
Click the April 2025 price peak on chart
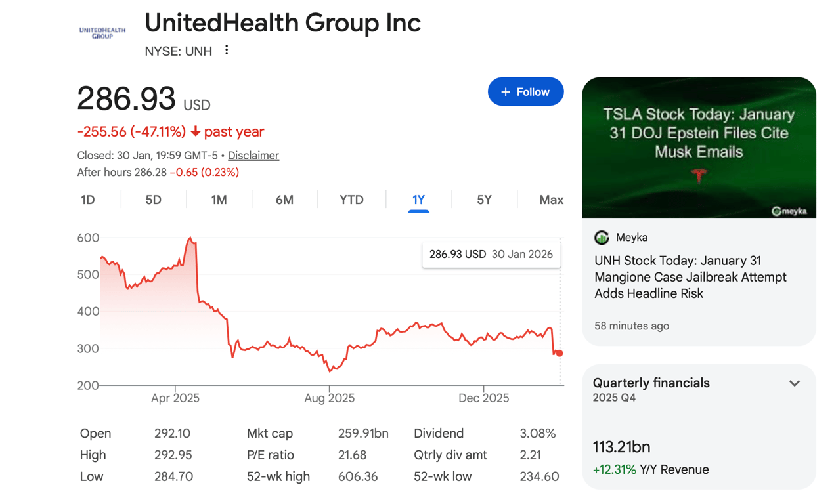coord(190,239)
